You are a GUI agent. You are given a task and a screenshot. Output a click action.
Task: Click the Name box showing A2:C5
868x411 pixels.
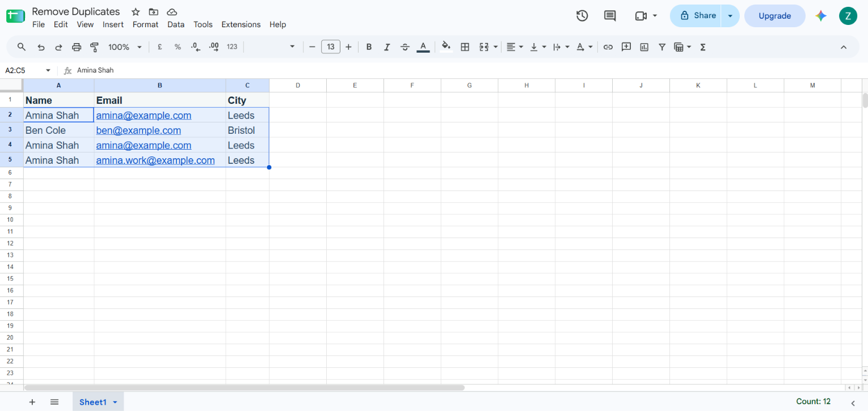point(28,70)
